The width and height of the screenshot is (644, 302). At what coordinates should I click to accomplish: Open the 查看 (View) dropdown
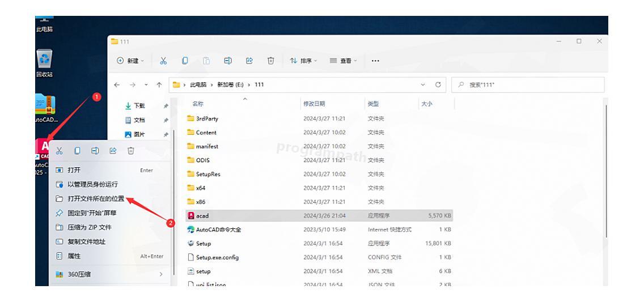coord(344,61)
